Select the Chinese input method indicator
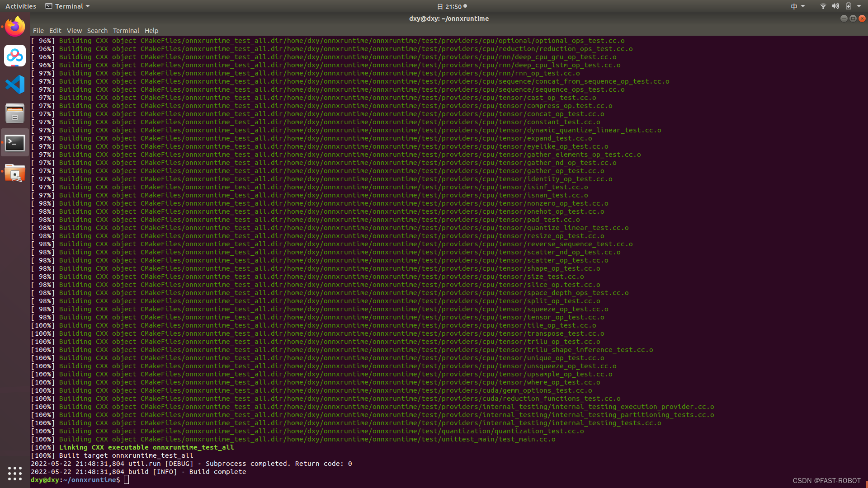 pyautogui.click(x=793, y=6)
